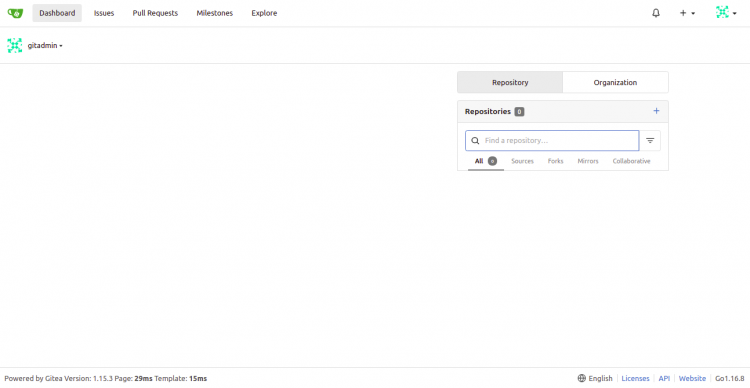
Task: Open the Issues menu item
Action: coord(104,13)
